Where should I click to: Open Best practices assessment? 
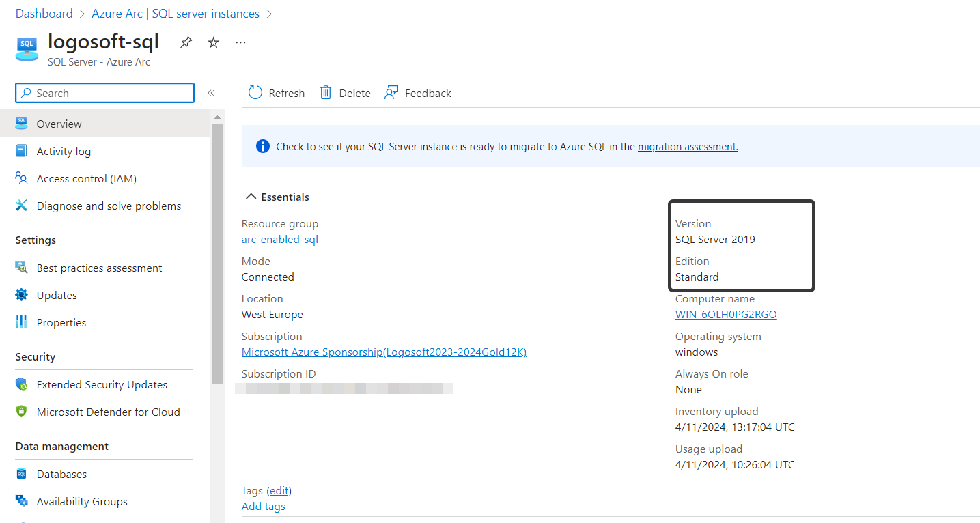pos(99,268)
